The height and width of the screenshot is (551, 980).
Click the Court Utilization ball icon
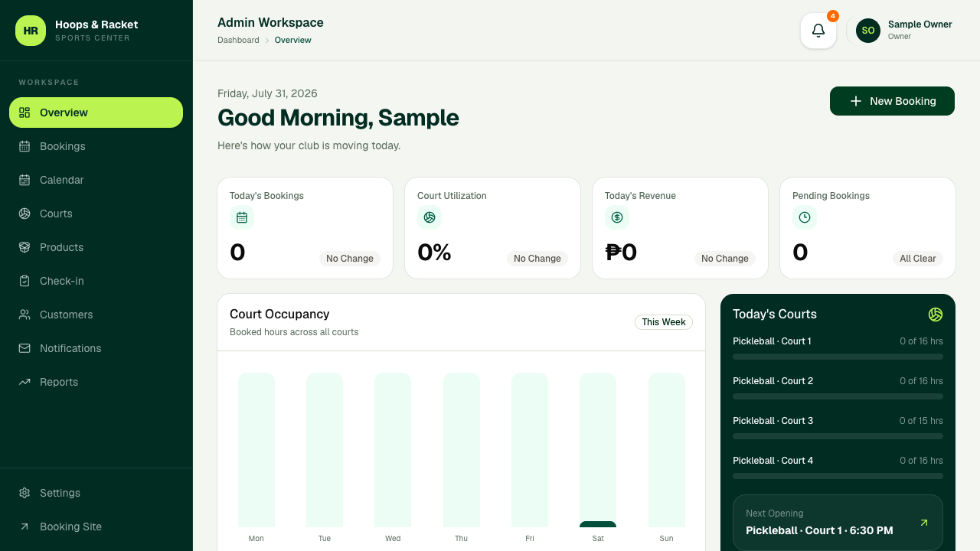[x=430, y=217]
